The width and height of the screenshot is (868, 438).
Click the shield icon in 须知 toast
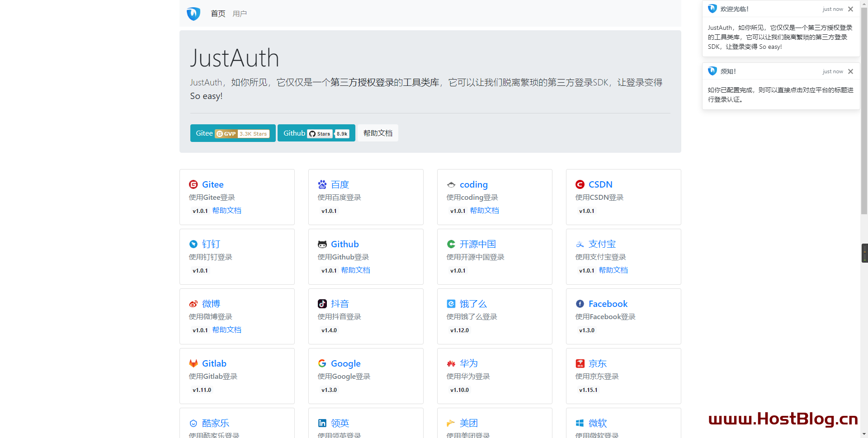(712, 71)
